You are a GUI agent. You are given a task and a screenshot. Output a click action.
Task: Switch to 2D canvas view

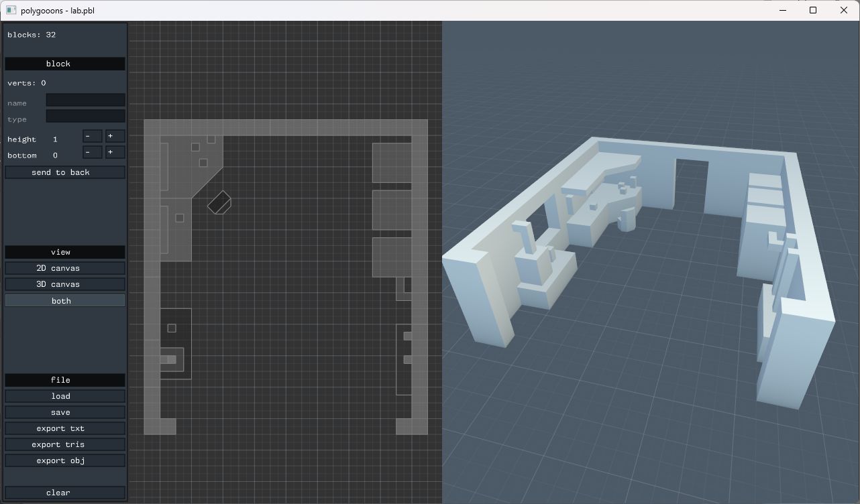[65, 268]
